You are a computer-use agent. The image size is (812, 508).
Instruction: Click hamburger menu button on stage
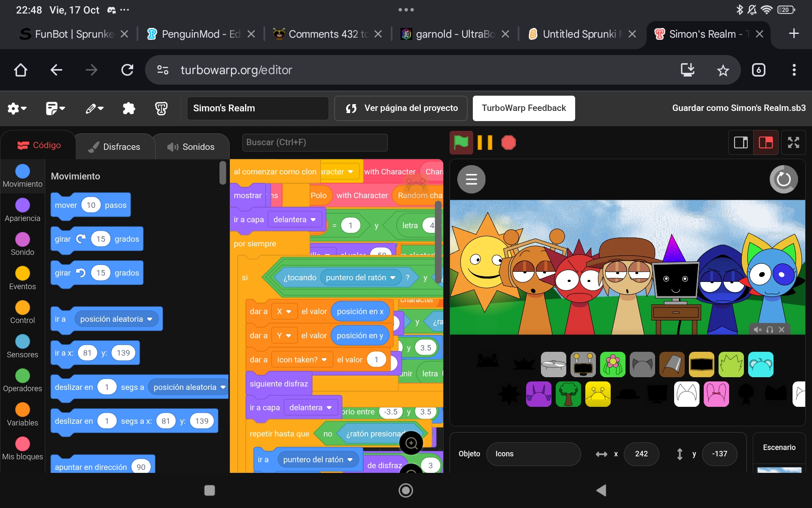coord(471,179)
